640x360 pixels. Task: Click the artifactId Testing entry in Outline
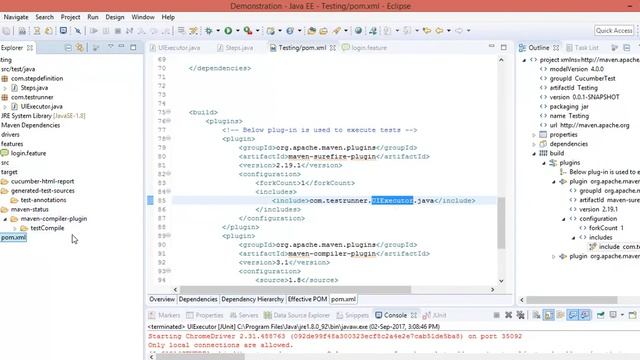(x=573, y=88)
